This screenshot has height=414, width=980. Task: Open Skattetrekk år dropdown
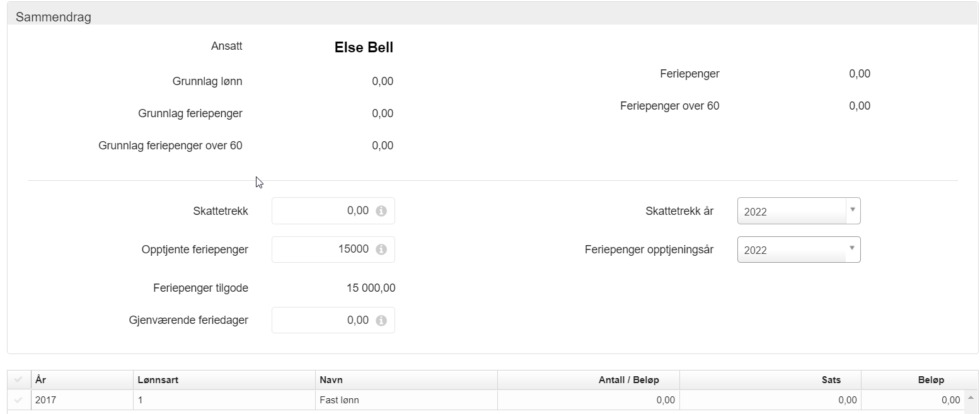[x=792, y=211]
